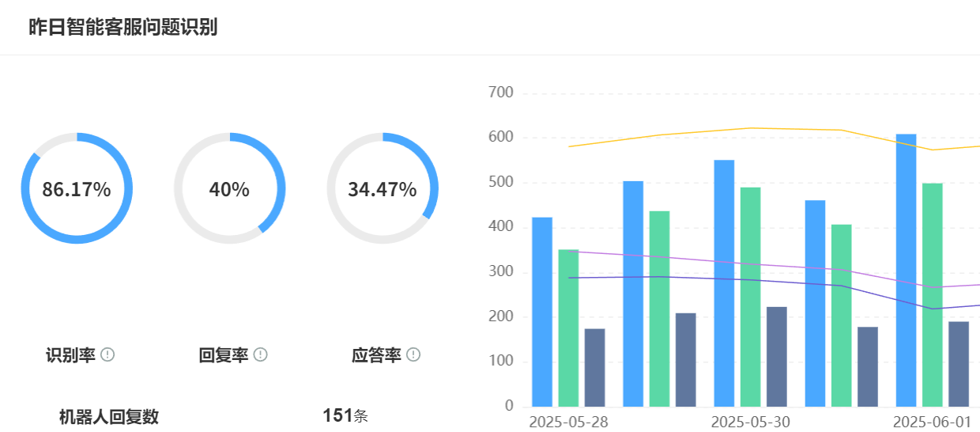Click the 100 y-axis label
Image resolution: width=980 pixels, height=432 pixels.
pos(501,362)
